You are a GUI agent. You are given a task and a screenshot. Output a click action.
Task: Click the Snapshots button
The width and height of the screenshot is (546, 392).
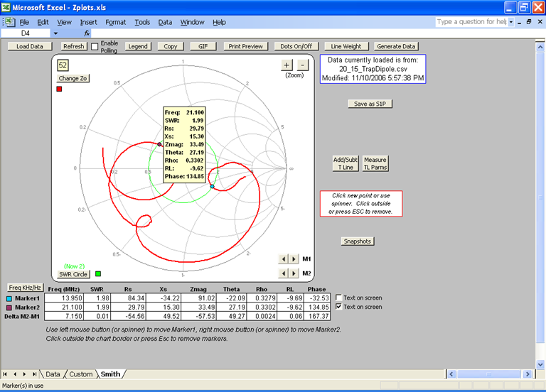358,241
